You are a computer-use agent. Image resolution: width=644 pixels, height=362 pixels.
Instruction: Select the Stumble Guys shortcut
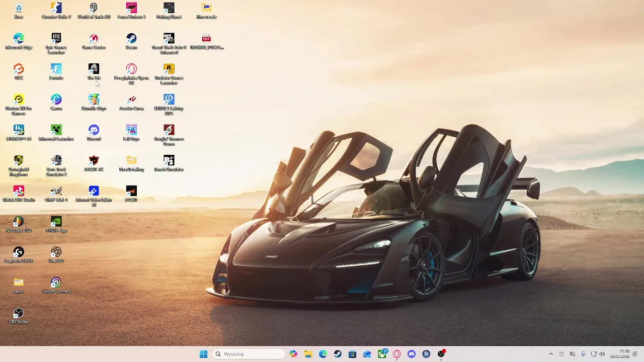(94, 103)
